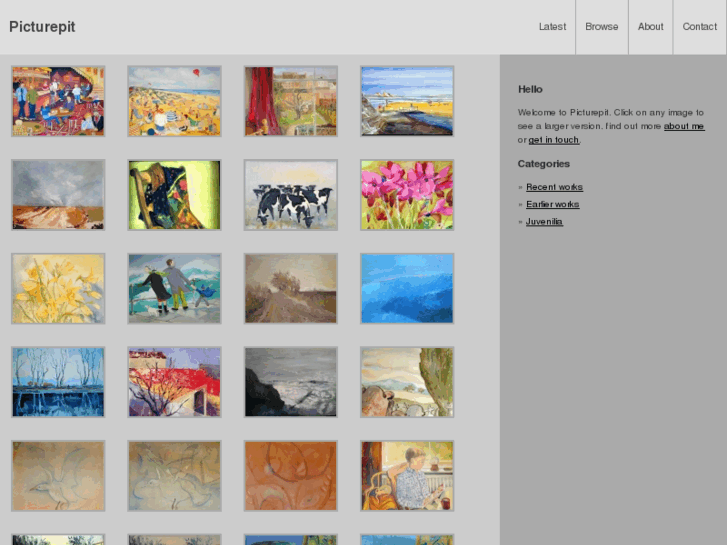Open the single tan bird sketch painting
Screen dimensions: 727x545
pos(58,476)
